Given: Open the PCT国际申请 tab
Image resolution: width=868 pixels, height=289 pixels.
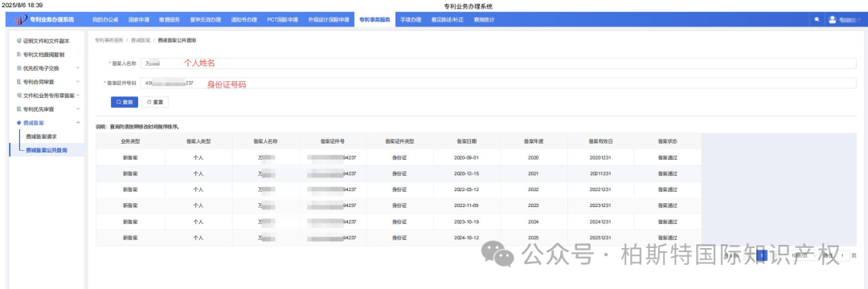Looking at the screenshot, I should tap(282, 20).
